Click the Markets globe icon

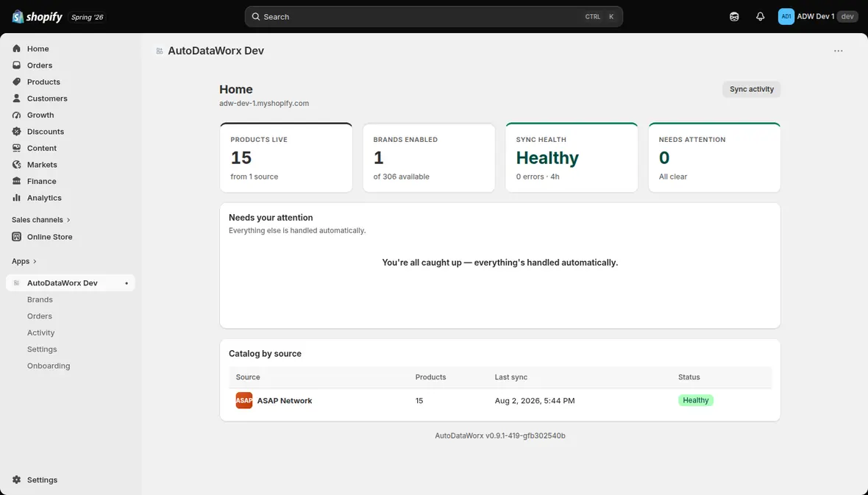tap(17, 165)
